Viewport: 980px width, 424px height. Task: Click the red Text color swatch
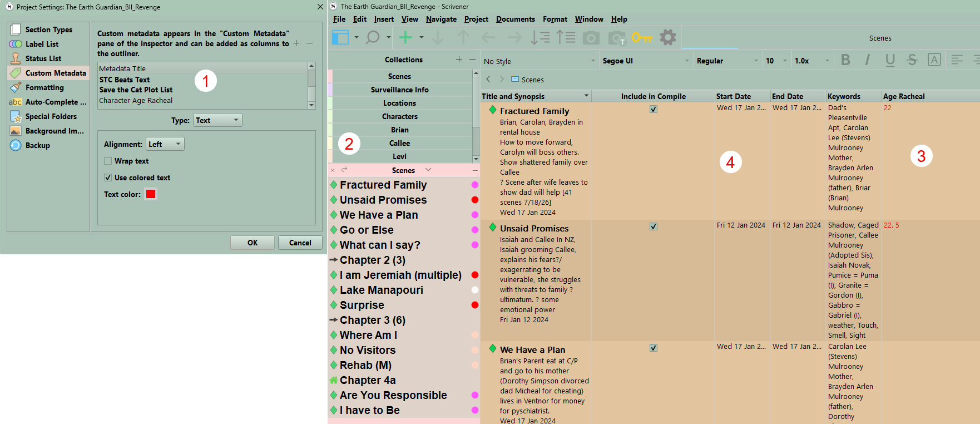(151, 194)
